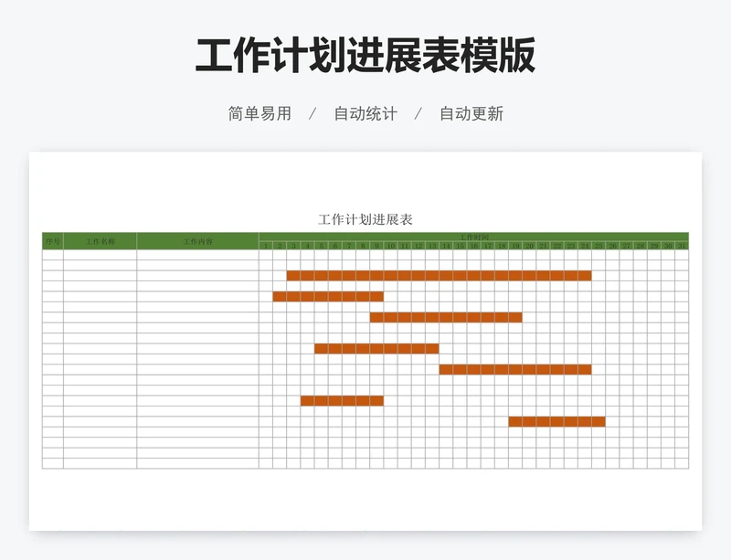
Task: Select day 15 column header
Action: 460,246
